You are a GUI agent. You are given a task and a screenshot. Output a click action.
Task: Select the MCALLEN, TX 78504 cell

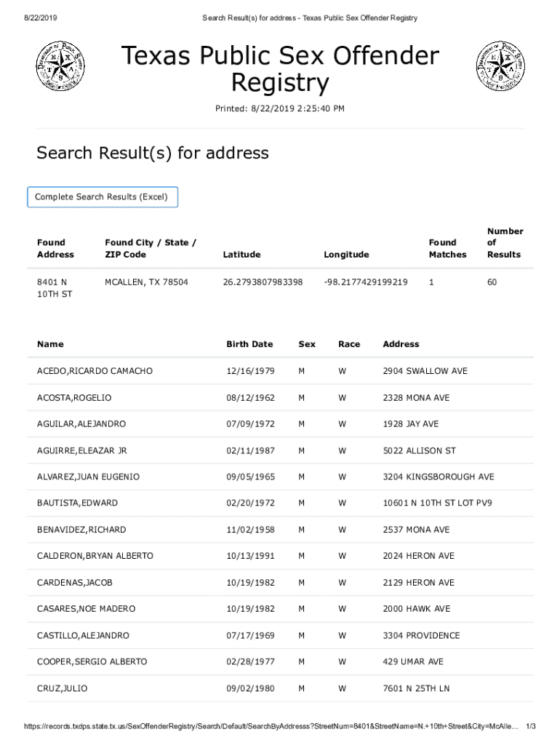(x=146, y=282)
